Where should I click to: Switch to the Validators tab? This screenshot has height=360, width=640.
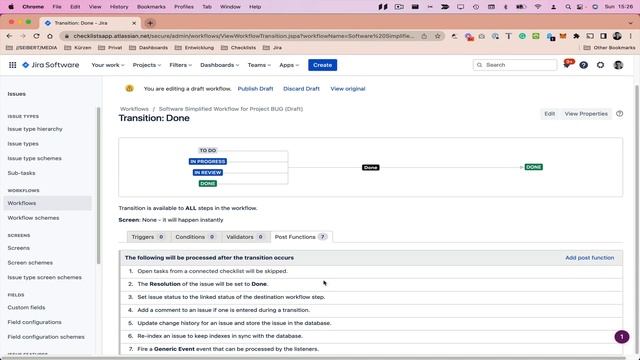(245, 237)
